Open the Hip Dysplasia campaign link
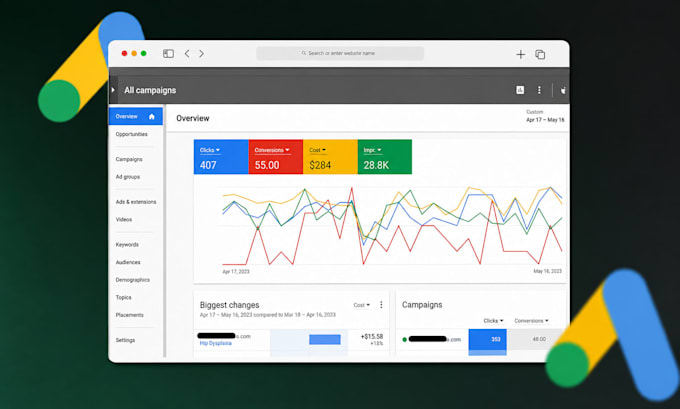 point(216,343)
